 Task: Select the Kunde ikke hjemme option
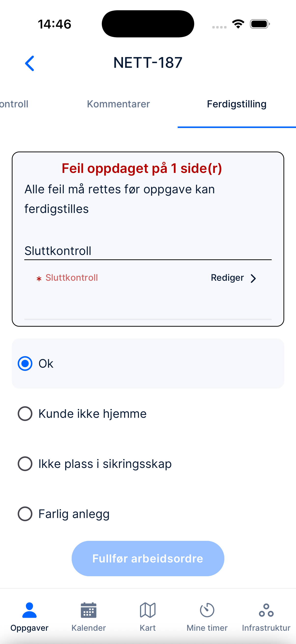click(25, 414)
